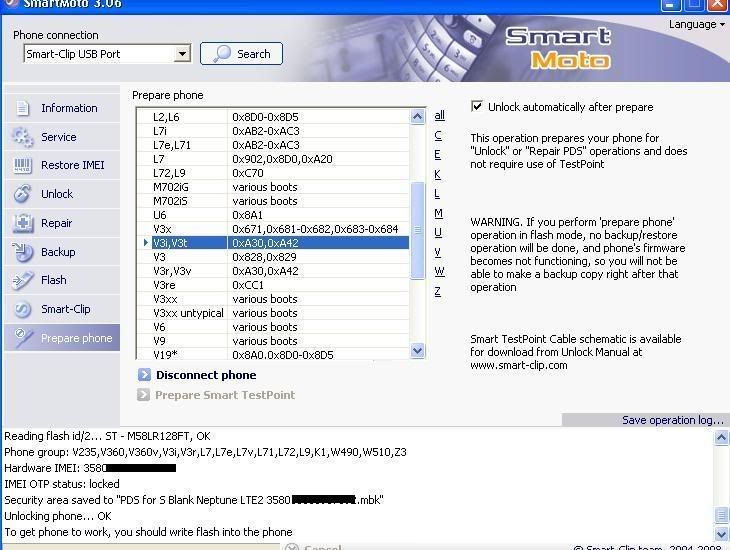Click Save operation log link

(x=672, y=420)
